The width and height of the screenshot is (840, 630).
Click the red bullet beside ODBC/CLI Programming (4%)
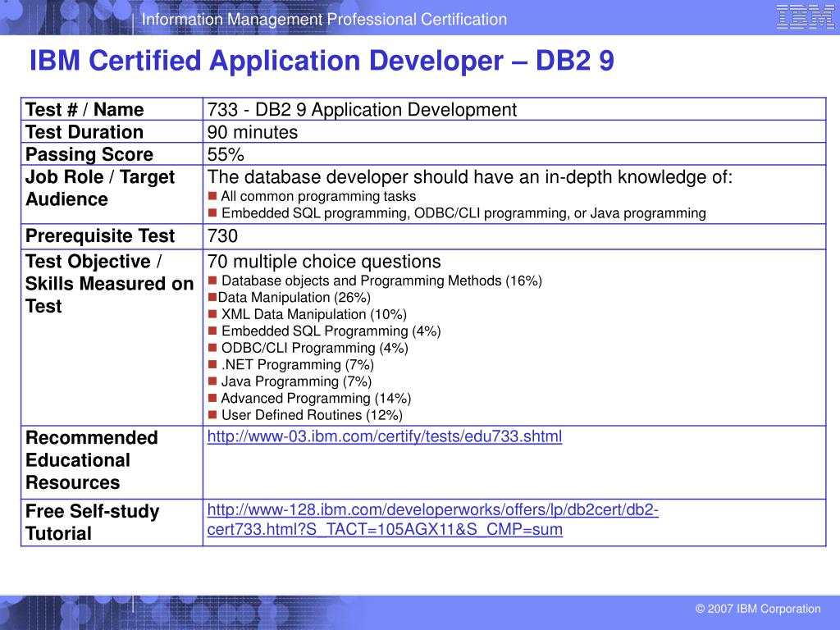(212, 348)
